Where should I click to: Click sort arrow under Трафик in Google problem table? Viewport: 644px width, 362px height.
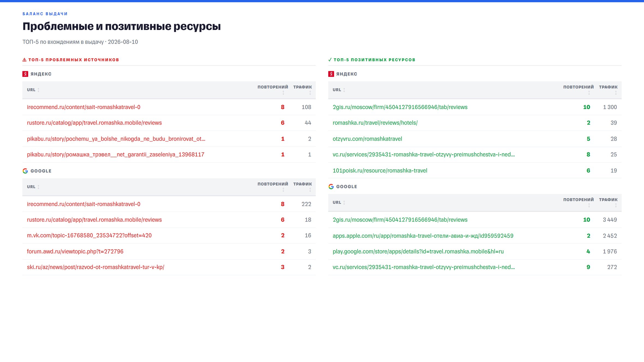(x=310, y=190)
